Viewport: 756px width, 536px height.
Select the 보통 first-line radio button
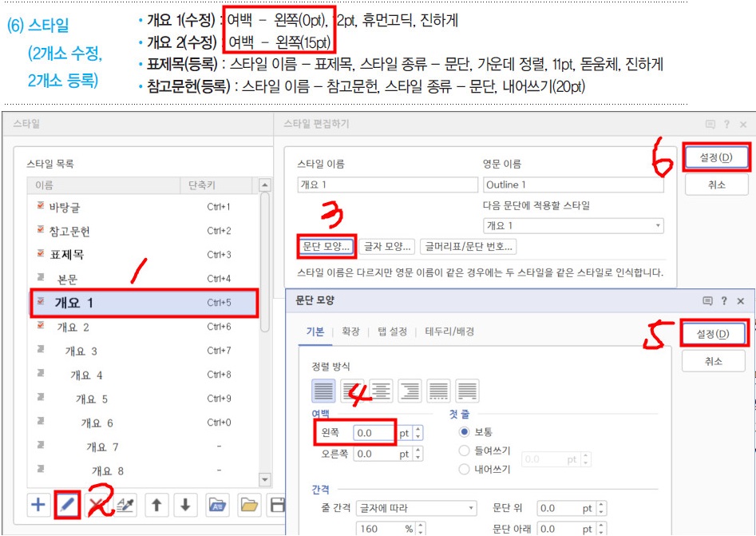[465, 432]
